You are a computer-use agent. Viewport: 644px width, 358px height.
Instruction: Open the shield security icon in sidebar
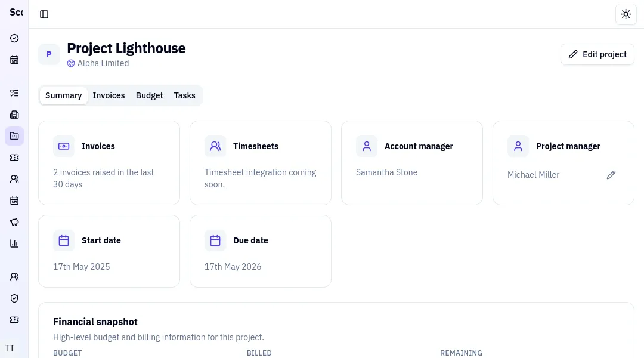(14, 298)
